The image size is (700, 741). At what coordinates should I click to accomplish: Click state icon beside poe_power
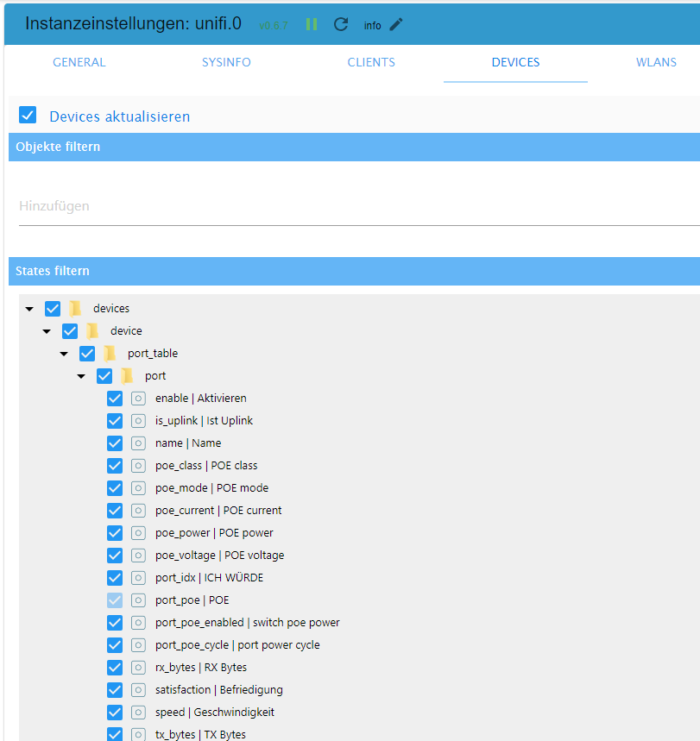tap(138, 533)
